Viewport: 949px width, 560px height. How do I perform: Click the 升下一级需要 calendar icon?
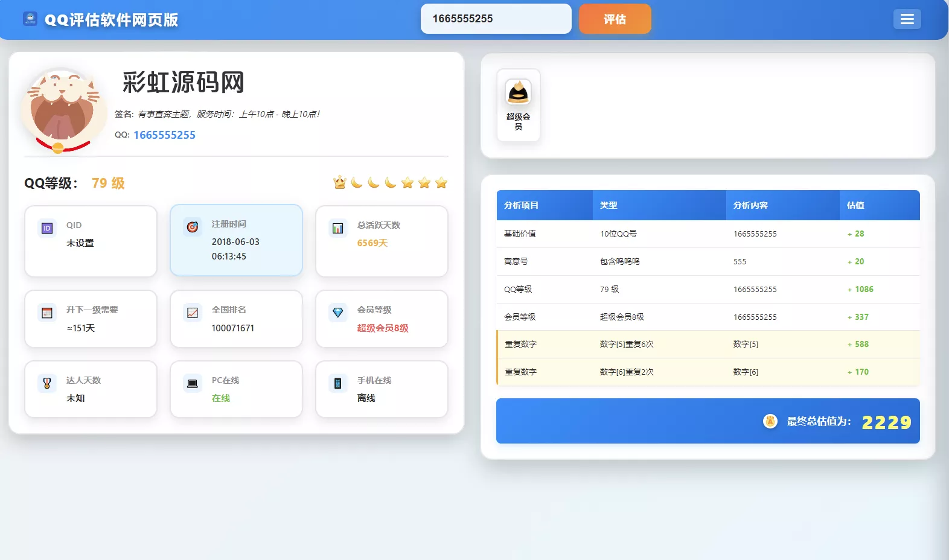47,313
